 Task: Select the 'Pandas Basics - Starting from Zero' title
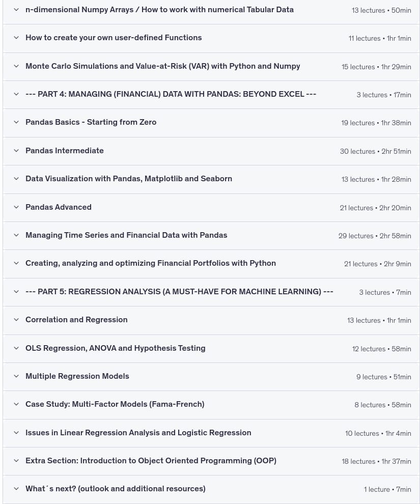point(91,122)
